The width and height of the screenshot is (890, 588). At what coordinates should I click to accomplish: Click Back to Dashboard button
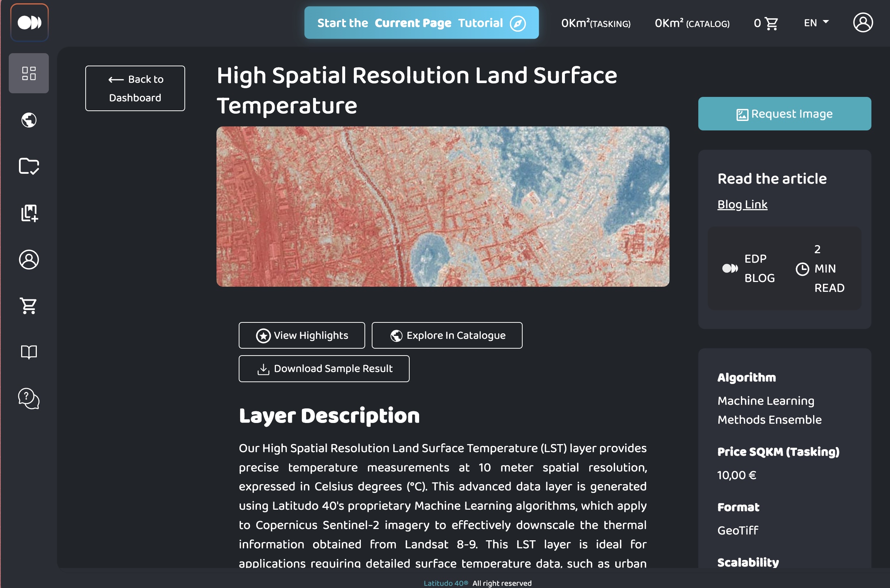pyautogui.click(x=135, y=88)
